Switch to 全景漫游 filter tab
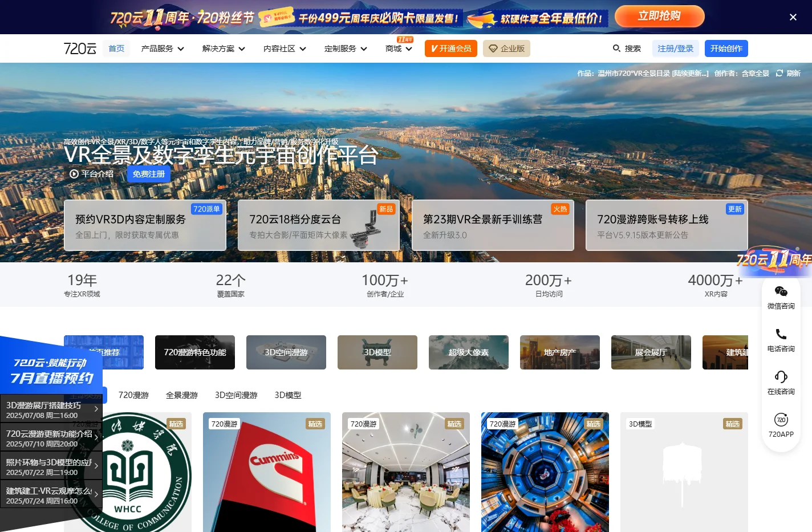Viewport: 812px width, 532px height. [x=182, y=395]
